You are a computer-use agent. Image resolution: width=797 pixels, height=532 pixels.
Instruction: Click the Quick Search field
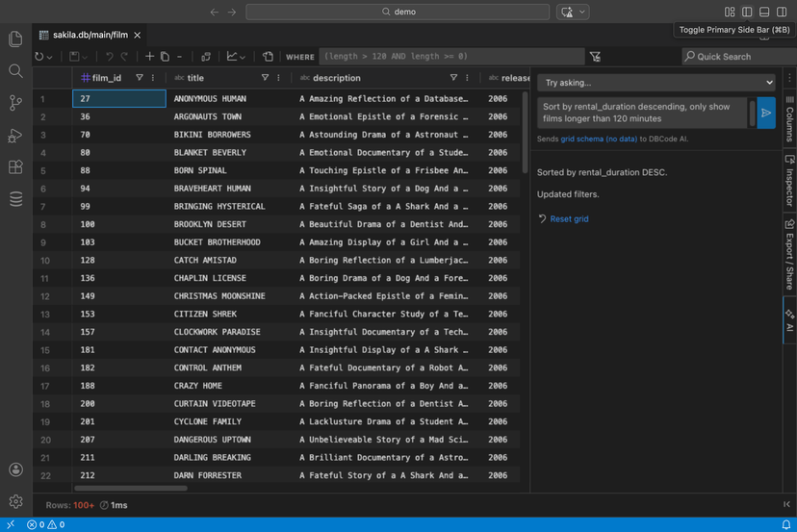pos(739,57)
